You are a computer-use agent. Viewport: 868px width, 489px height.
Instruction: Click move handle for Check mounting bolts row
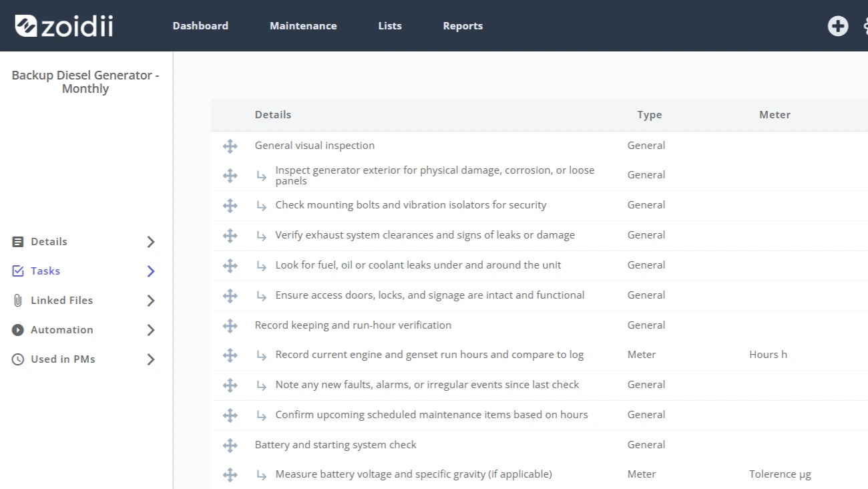click(x=230, y=206)
